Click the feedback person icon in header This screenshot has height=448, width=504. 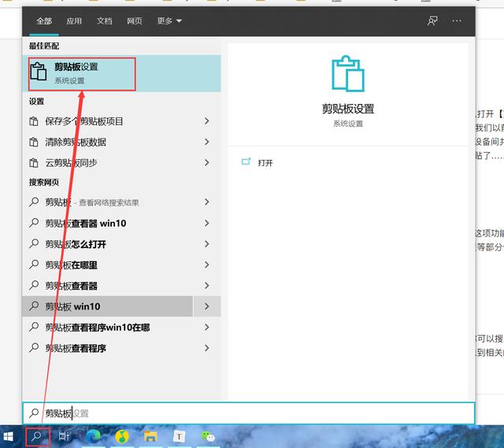click(x=432, y=21)
